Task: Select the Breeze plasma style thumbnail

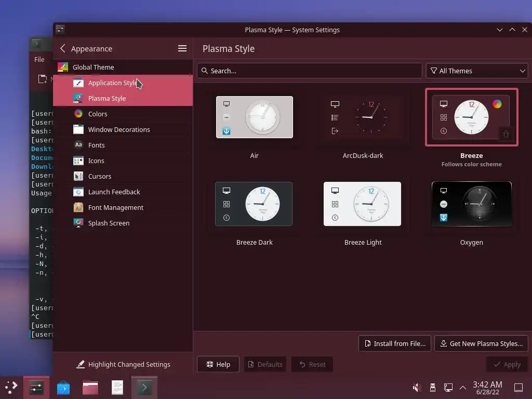Action: [471, 117]
